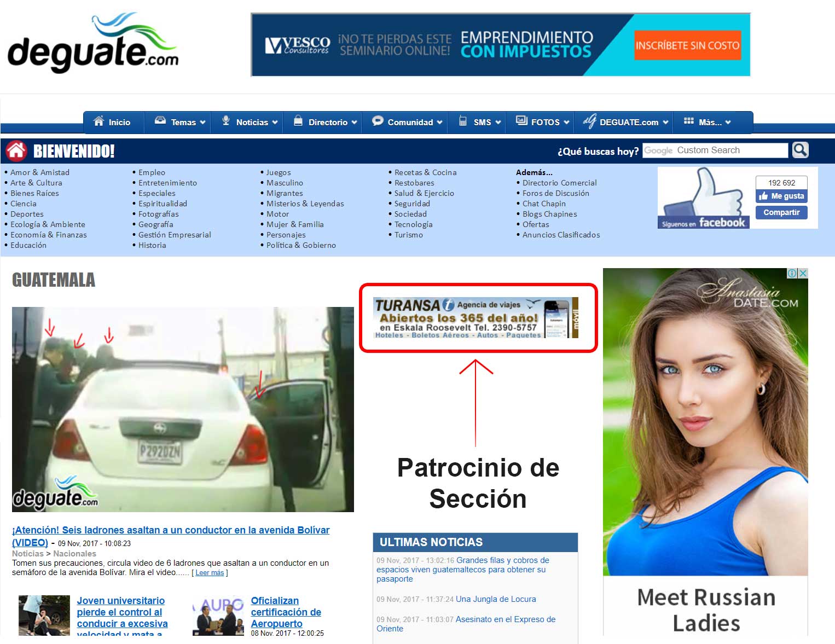
Task: Click the INSCRÍBETE SIN COSTO button
Action: [688, 45]
